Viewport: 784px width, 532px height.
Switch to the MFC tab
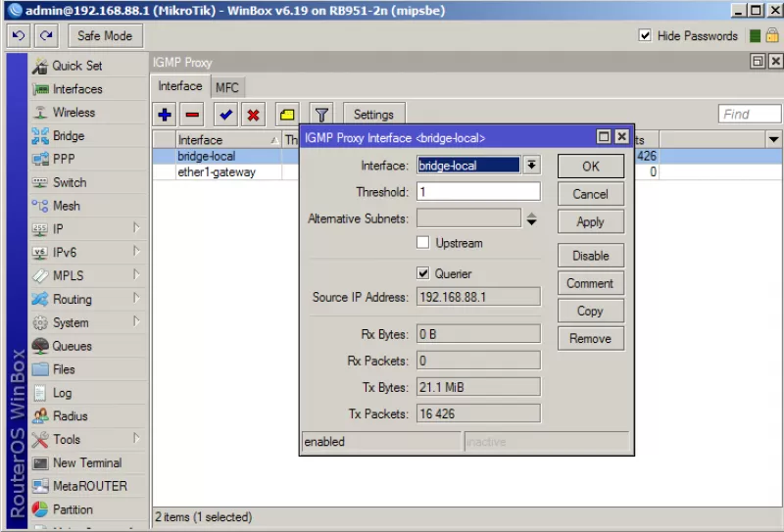click(x=227, y=87)
